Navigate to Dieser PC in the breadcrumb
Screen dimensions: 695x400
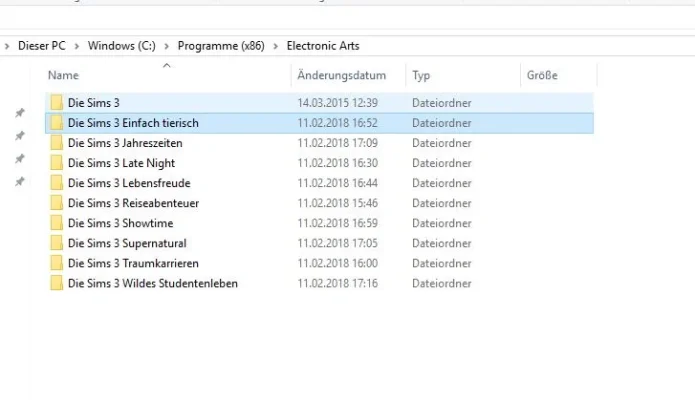click(x=44, y=46)
